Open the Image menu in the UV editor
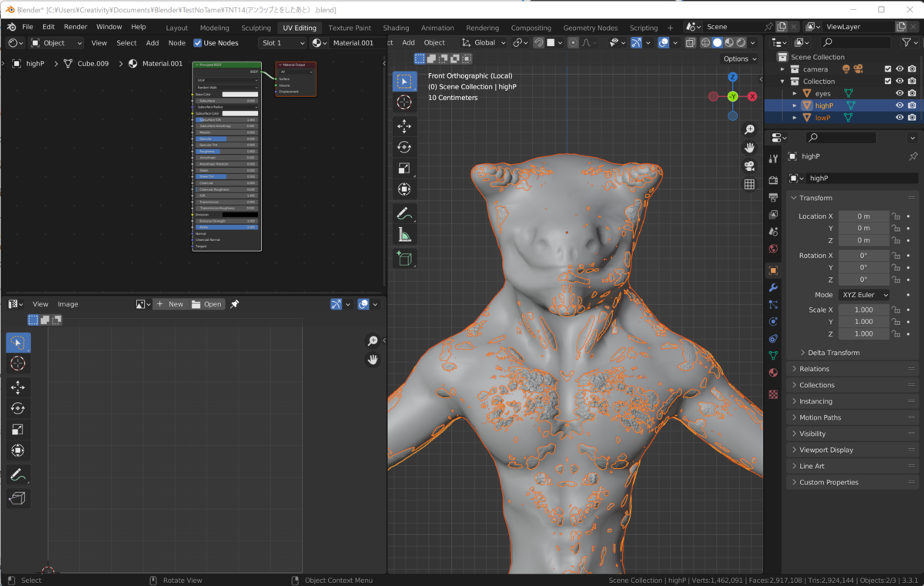The width and height of the screenshot is (924, 586). click(68, 304)
